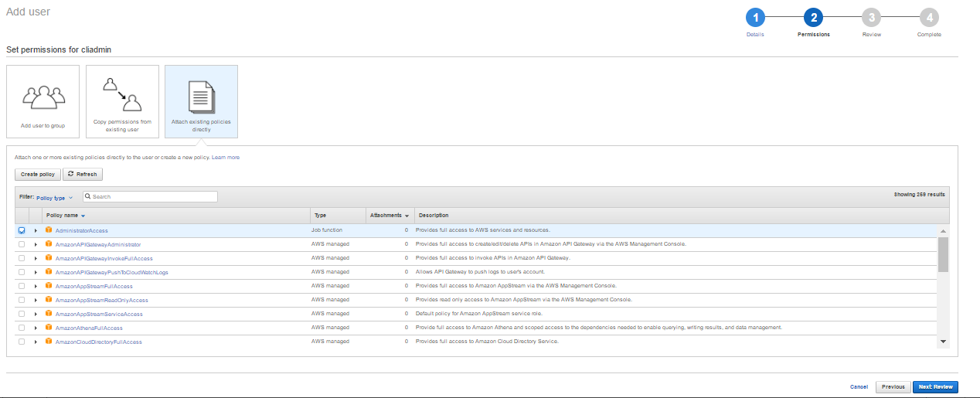Image resolution: width=980 pixels, height=398 pixels.
Task: Expand the AdministratorAccess policy row arrow
Action: [36, 230]
